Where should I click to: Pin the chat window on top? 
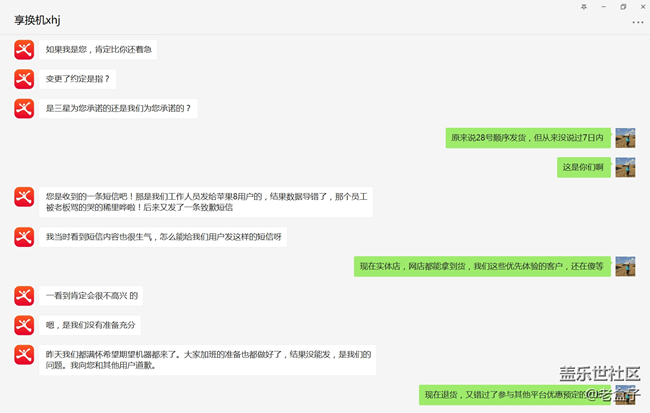point(584,7)
